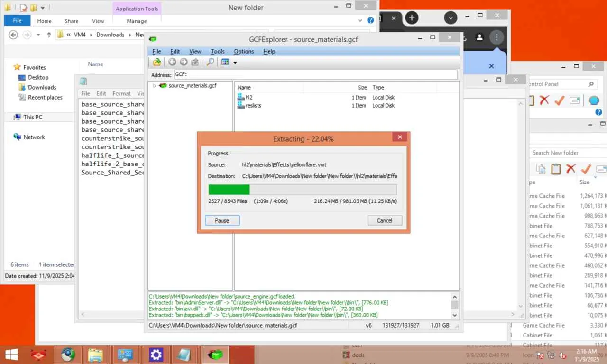The width and height of the screenshot is (607, 364).
Task: Expand the source_materials.gcf tree node
Action: coord(155,86)
